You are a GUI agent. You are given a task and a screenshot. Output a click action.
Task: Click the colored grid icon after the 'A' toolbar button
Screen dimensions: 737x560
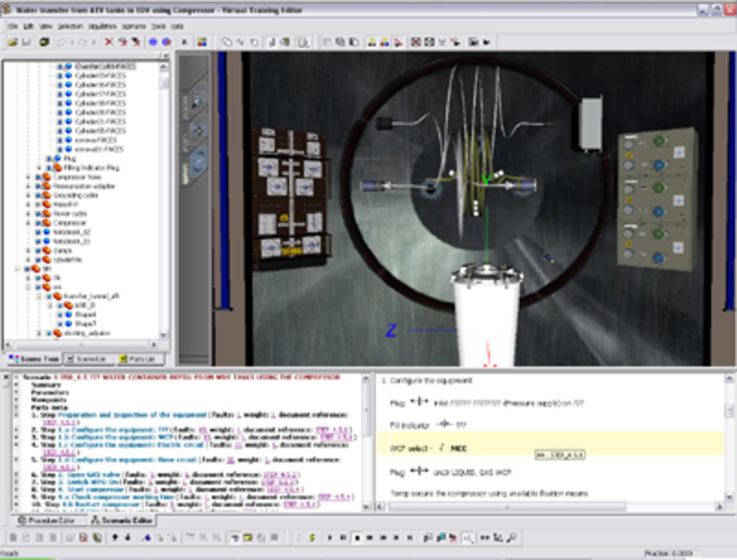tap(202, 43)
